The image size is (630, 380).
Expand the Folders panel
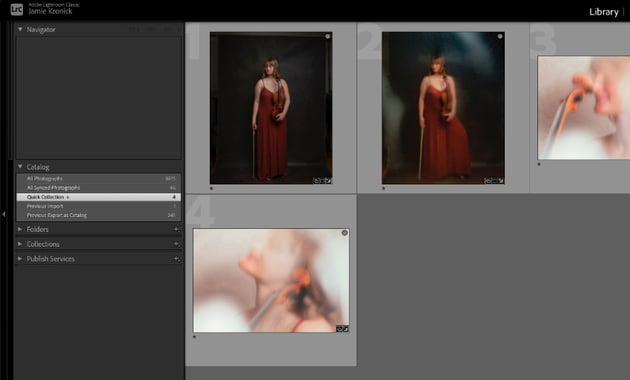click(x=20, y=229)
